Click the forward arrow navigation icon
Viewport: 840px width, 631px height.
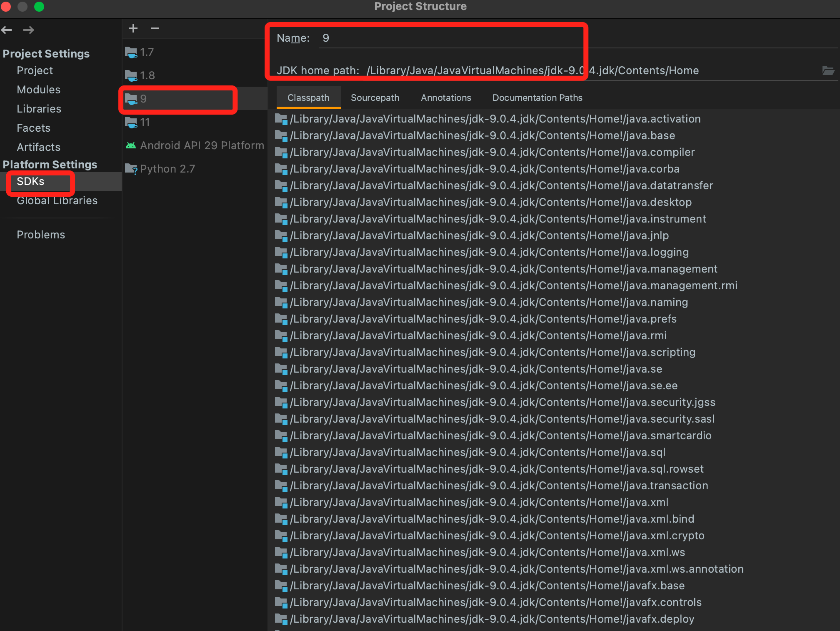coord(28,30)
